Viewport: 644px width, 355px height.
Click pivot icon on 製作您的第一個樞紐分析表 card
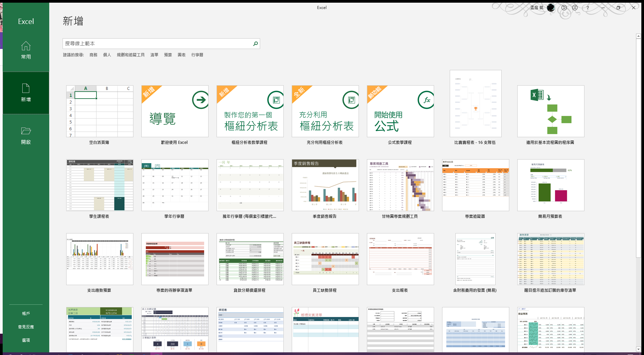point(276,100)
